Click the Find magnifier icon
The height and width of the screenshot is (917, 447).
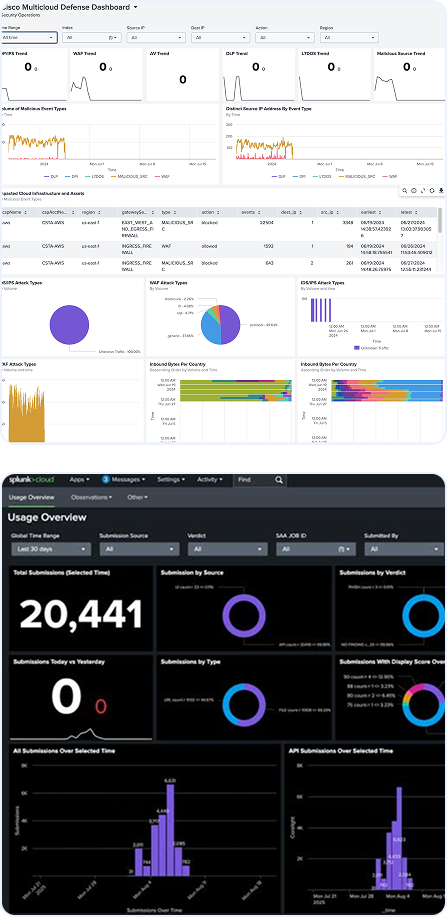tap(279, 480)
